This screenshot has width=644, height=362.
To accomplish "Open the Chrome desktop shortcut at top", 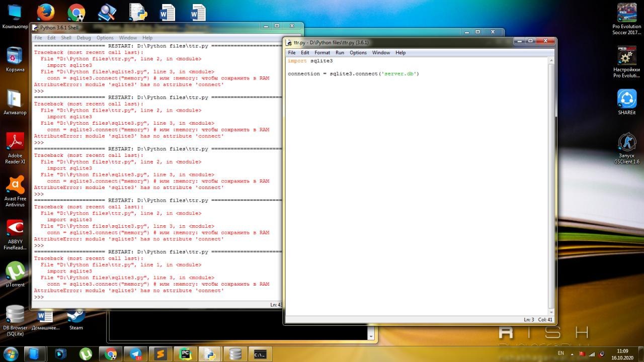I will pyautogui.click(x=76, y=12).
